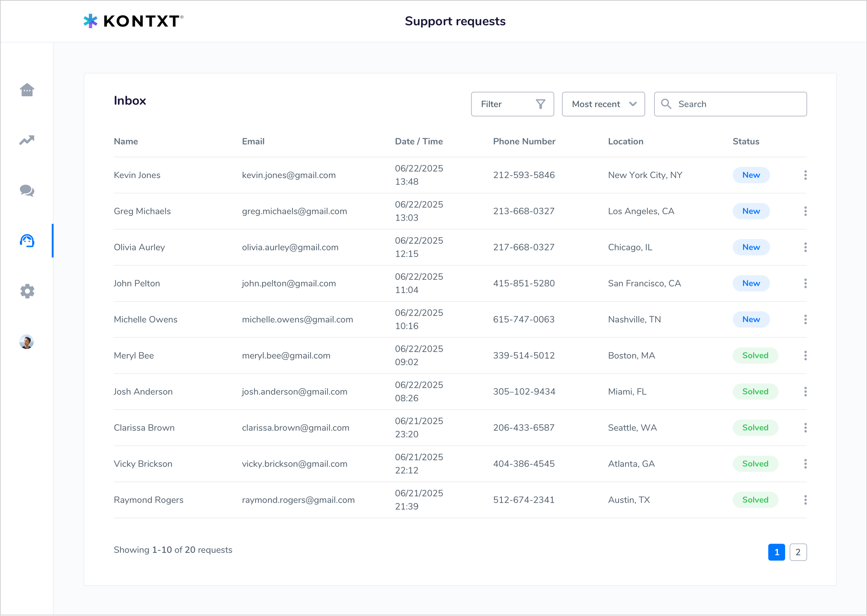This screenshot has height=616, width=867.
Task: Toggle Kevin Jones status badge from New
Action: click(751, 175)
